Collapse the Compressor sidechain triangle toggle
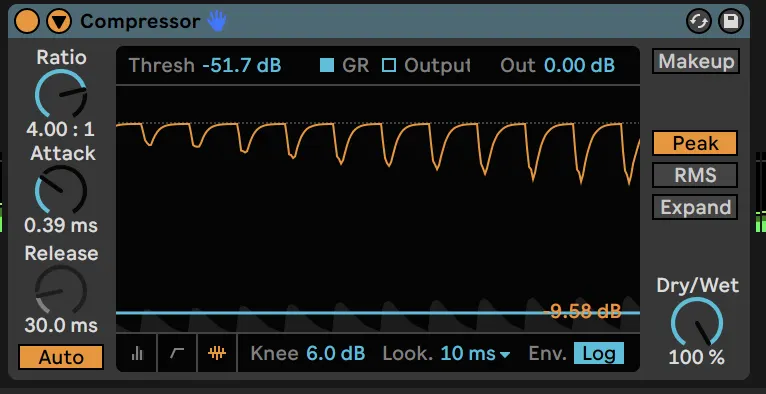Screen dimensions: 766x394 pyautogui.click(x=59, y=21)
